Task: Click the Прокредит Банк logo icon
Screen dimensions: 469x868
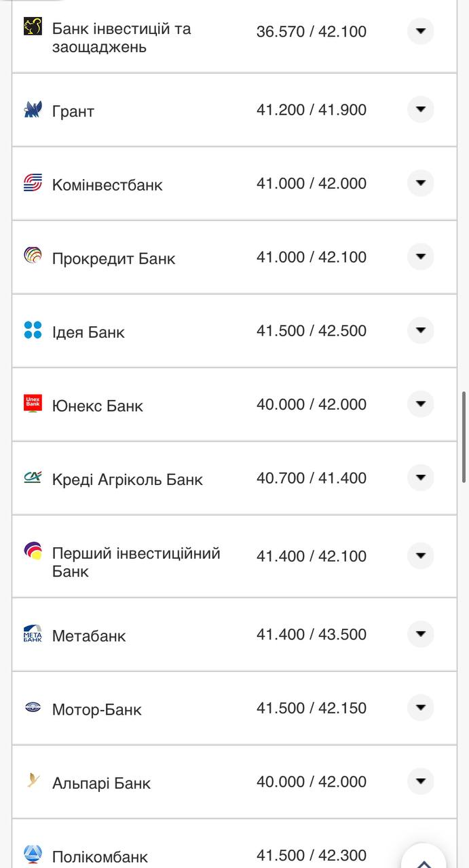Action: [x=33, y=256]
